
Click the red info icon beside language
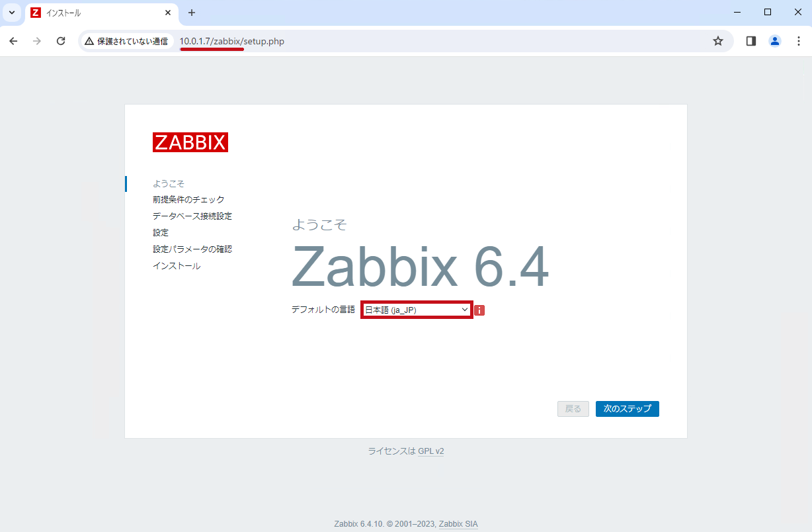click(480, 310)
